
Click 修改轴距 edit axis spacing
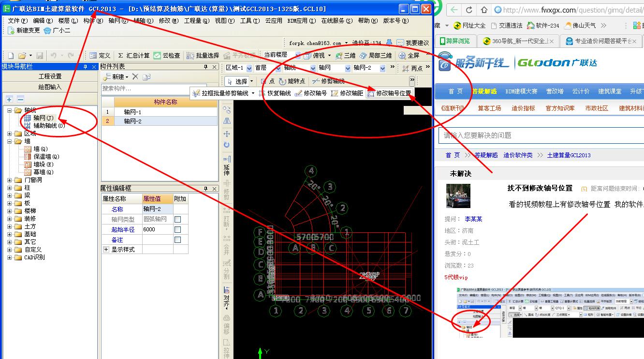[347, 93]
